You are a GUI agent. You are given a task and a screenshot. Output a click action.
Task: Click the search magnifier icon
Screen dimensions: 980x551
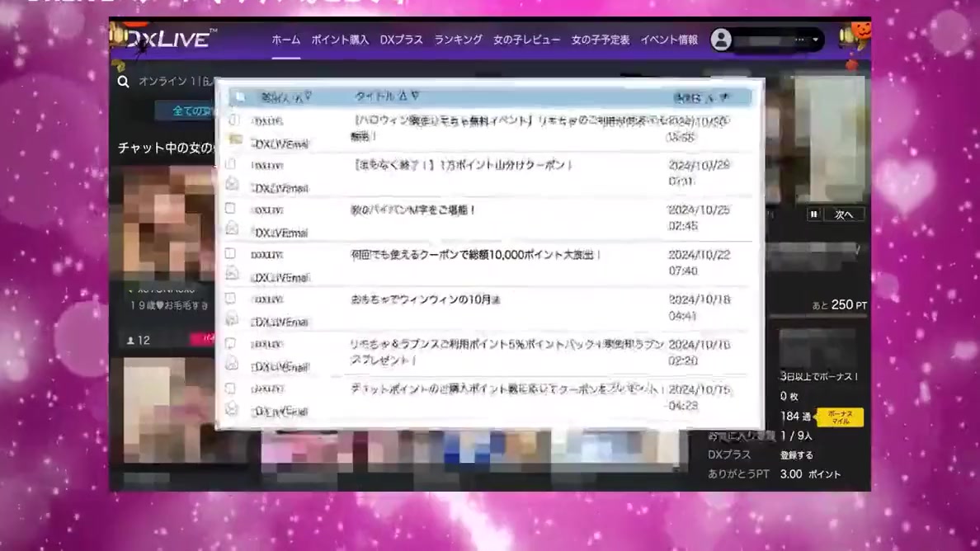[123, 81]
